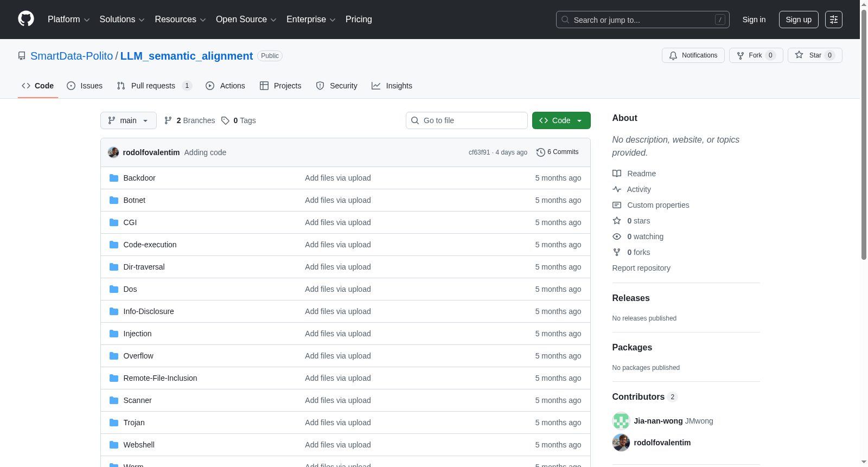Open the SmartData-Polito organization link
Viewport: 868px width, 467px height.
point(72,56)
